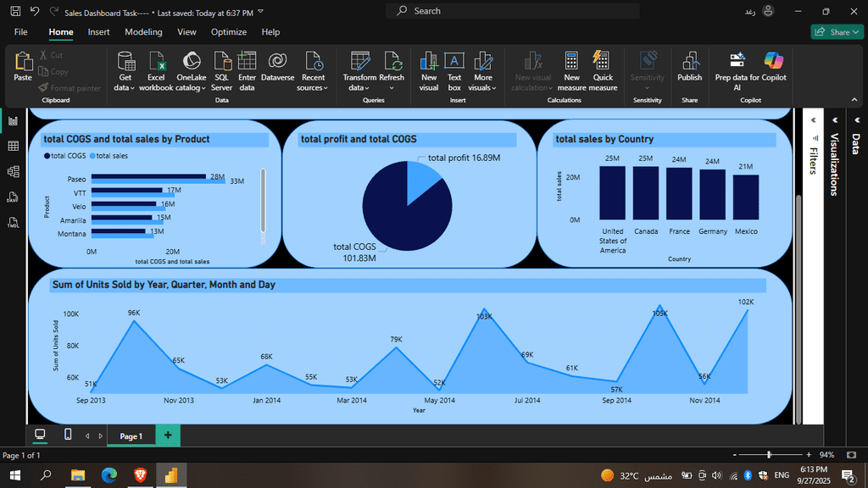This screenshot has width=868, height=488.
Task: Open the Modeling ribbon tab
Action: 143,32
